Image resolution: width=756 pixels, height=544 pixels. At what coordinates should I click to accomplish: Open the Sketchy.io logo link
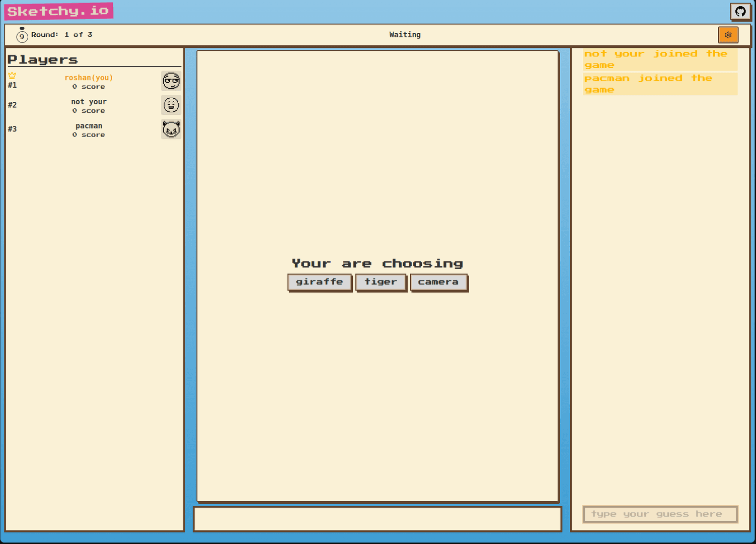pos(58,11)
